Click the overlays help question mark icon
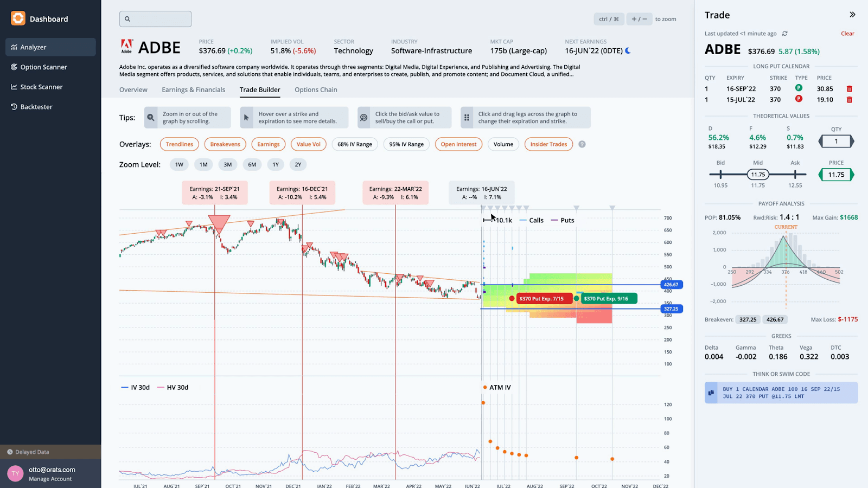868x488 pixels. [582, 144]
